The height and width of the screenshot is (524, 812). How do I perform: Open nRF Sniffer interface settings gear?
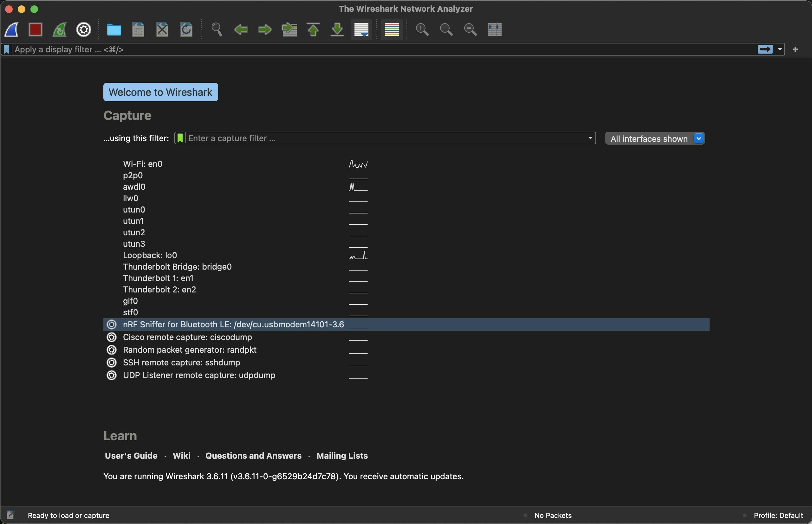click(x=112, y=324)
